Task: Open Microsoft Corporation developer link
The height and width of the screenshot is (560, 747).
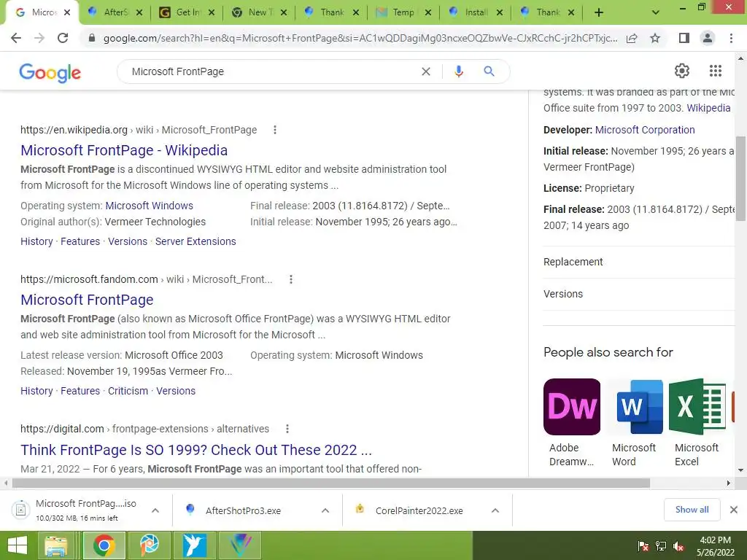Action: [645, 130]
